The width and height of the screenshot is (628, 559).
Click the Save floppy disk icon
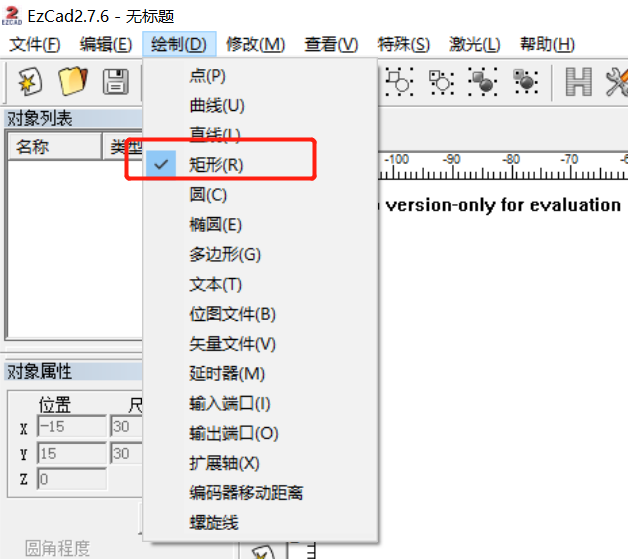(x=116, y=82)
